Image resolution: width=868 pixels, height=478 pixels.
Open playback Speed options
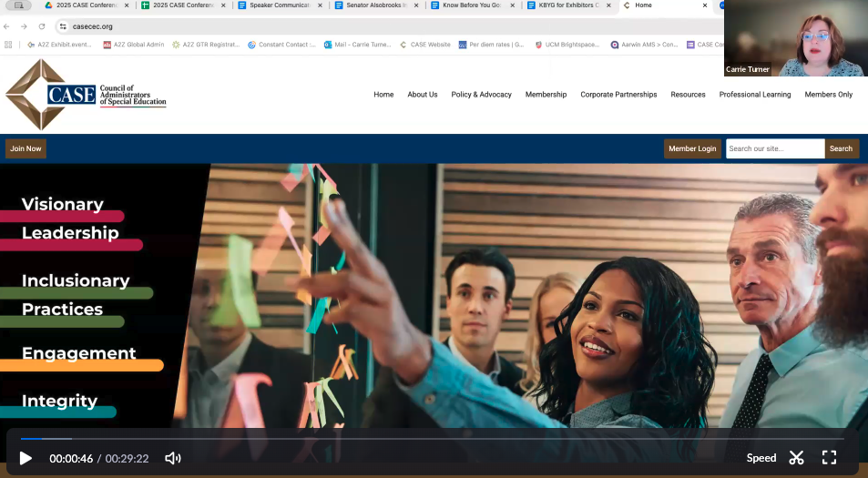click(761, 458)
